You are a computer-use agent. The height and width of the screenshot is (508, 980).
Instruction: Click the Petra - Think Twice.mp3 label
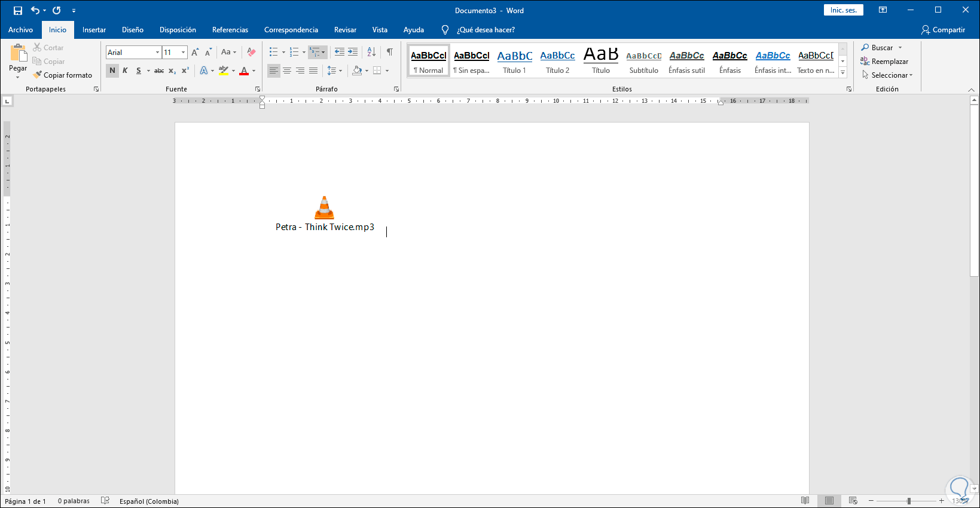(325, 227)
